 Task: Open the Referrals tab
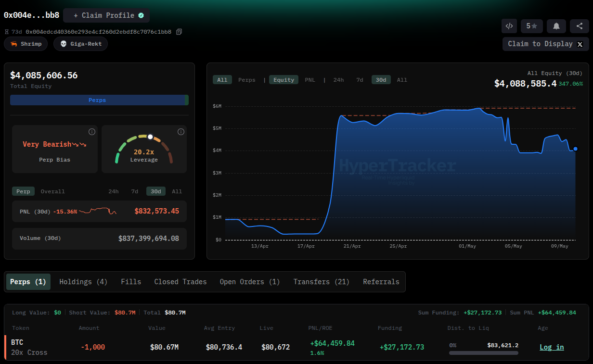pyautogui.click(x=381, y=282)
